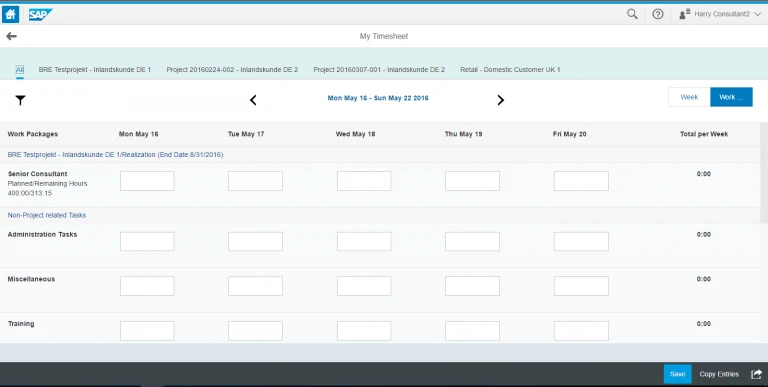Click the Miscellaneous row label
Screen dimensions: 768x387
[31, 279]
